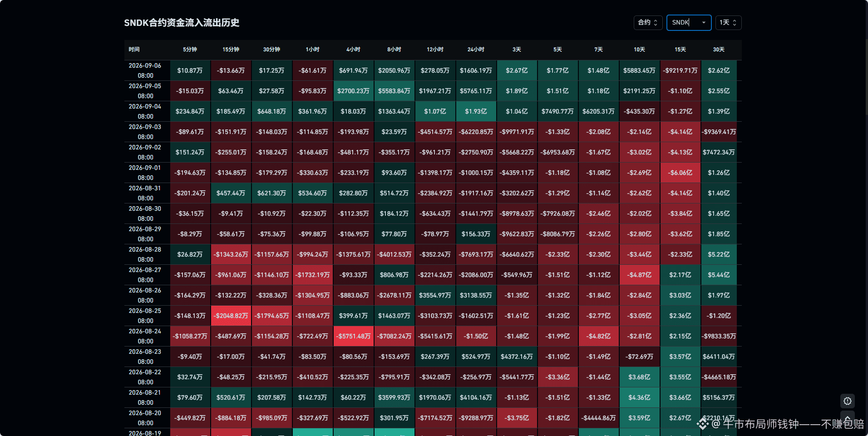
Task: Open the 1天 interval dropdown
Action: tap(728, 23)
